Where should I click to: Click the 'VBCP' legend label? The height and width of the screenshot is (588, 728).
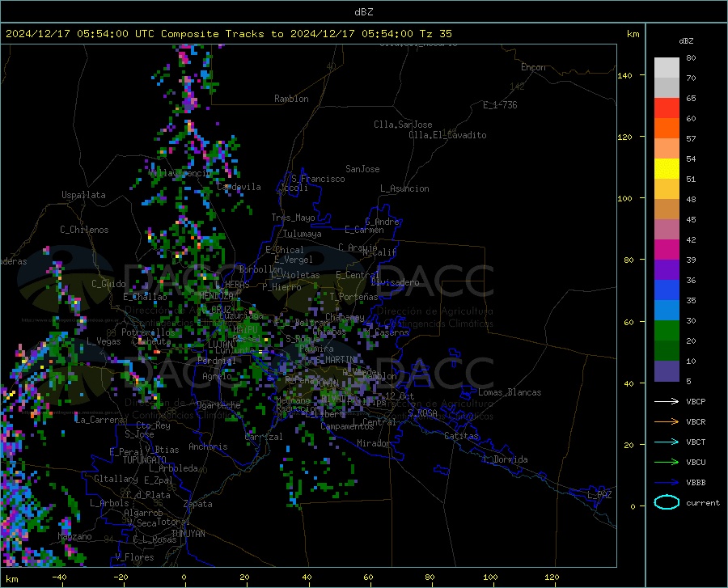click(696, 401)
